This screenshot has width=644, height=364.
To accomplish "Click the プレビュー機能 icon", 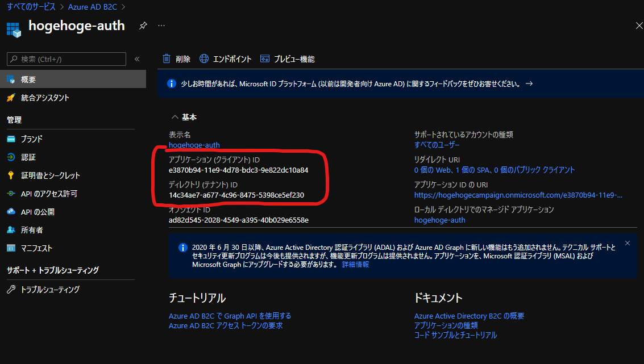I will (265, 58).
